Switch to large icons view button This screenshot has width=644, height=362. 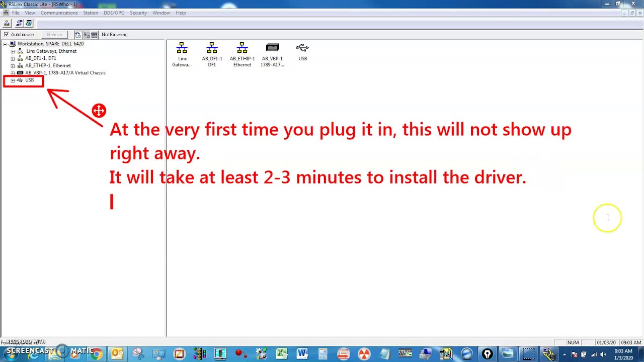(x=87, y=35)
